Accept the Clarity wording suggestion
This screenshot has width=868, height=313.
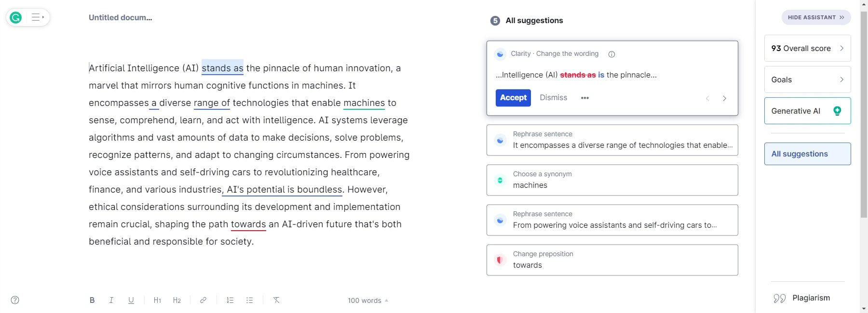[x=513, y=98]
